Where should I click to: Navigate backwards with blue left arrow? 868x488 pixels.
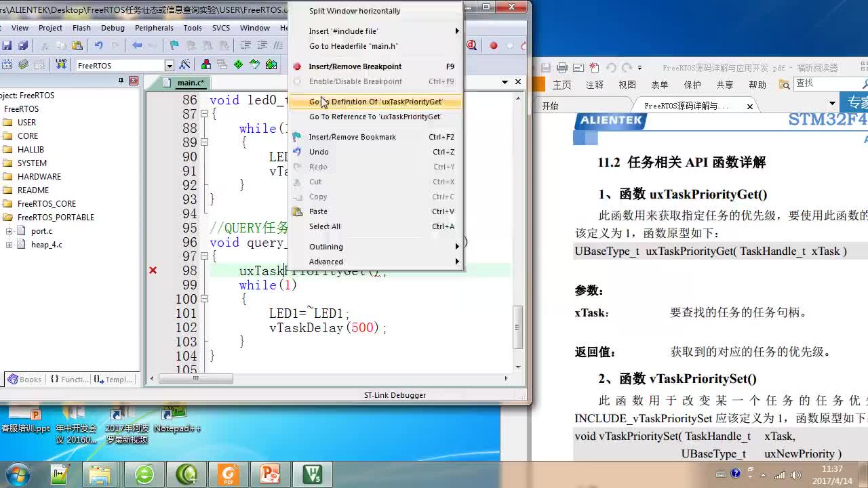click(x=137, y=45)
